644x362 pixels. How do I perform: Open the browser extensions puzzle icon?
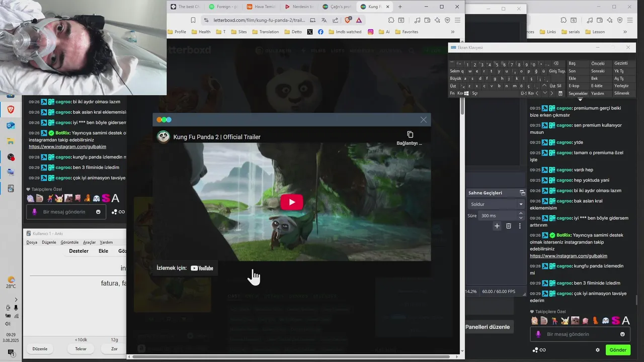pyautogui.click(x=391, y=20)
